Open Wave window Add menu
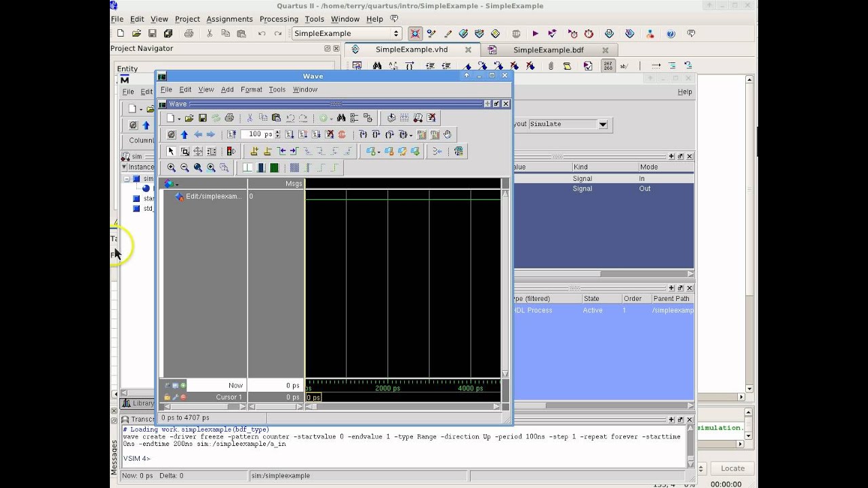Screen dimensions: 868x488 [x=227, y=89]
